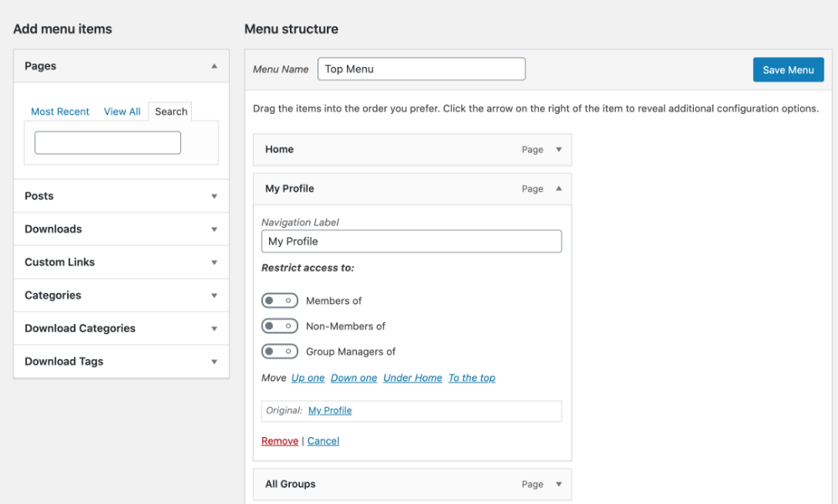
Task: Collapse the Pages panel arrow
Action: click(214, 66)
